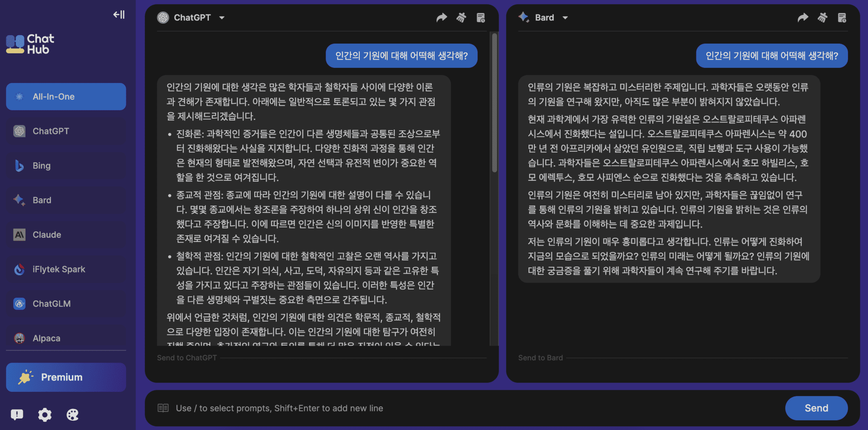This screenshot has height=430, width=868.
Task: Expand the ChatGPT panel bot dropdown
Action: point(222,18)
